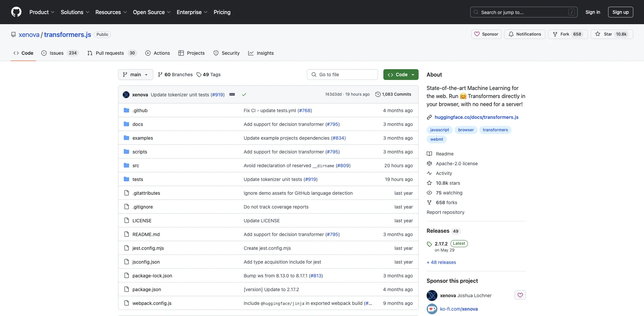Open the main branch selector
644x316 pixels.
coord(136,75)
